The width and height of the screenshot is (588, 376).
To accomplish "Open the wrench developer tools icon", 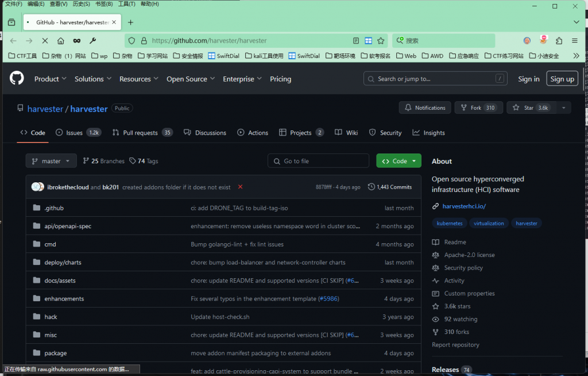I will 92,41.
